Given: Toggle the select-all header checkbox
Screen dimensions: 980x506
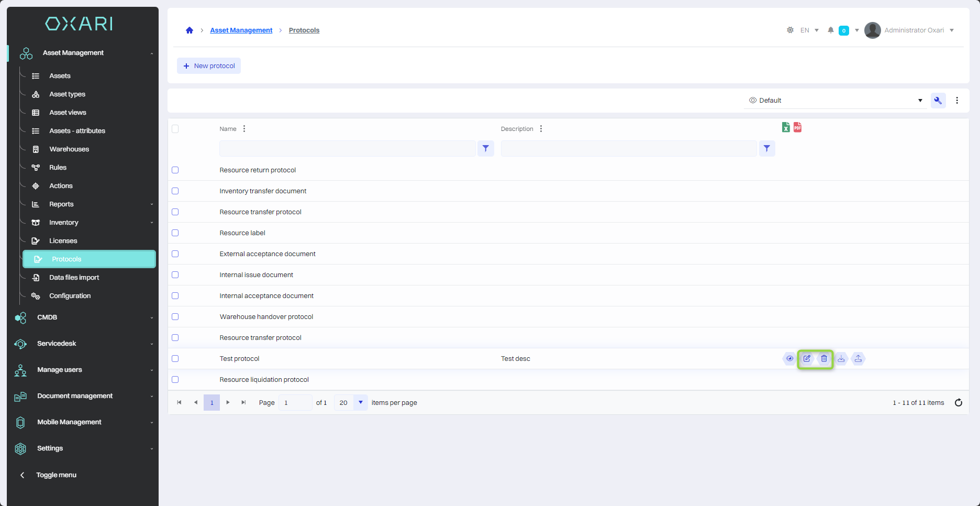Looking at the screenshot, I should pyautogui.click(x=175, y=129).
